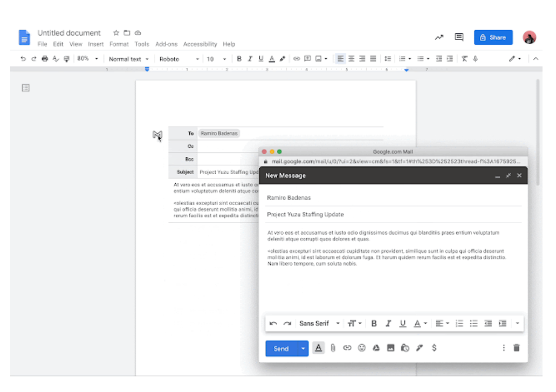This screenshot has width=556, height=392.
Task: Open comment history in Docs header
Action: point(459,37)
